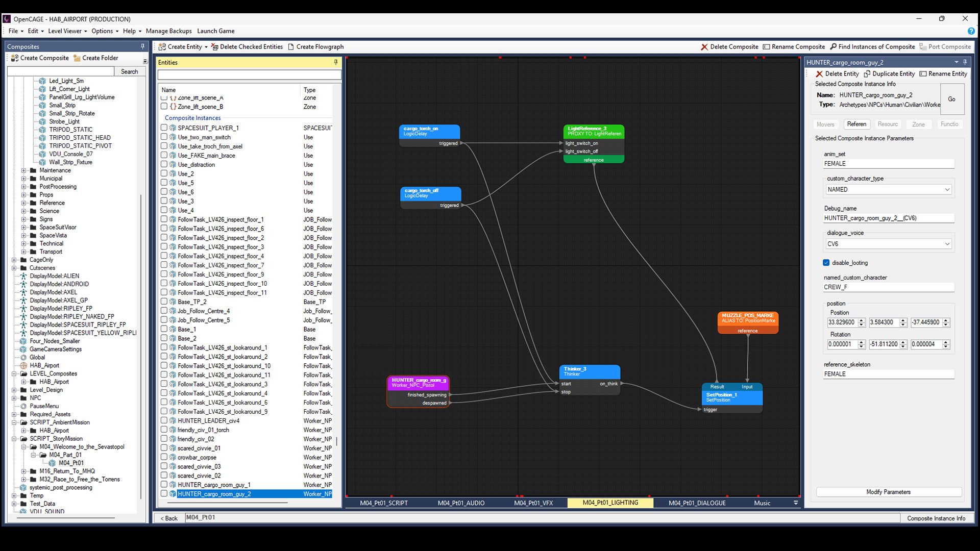Open the flowgraph tabs overflow dropdown
Screen dimensions: 980x551
coord(795,503)
